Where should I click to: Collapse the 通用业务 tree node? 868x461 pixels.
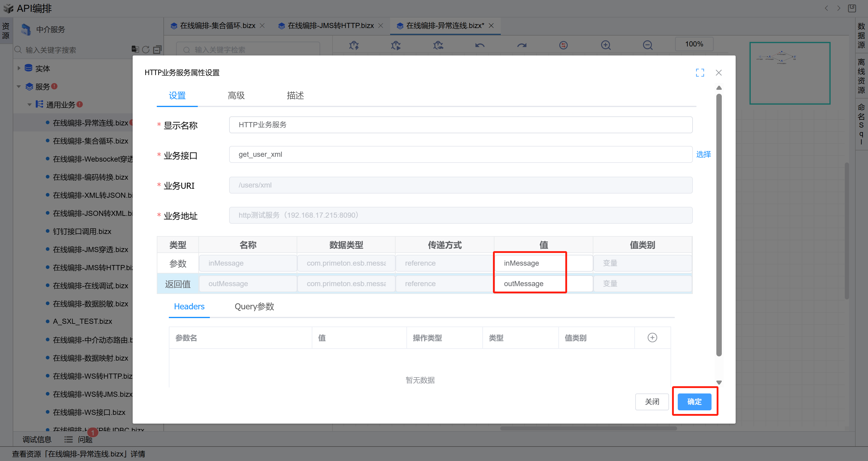point(30,105)
